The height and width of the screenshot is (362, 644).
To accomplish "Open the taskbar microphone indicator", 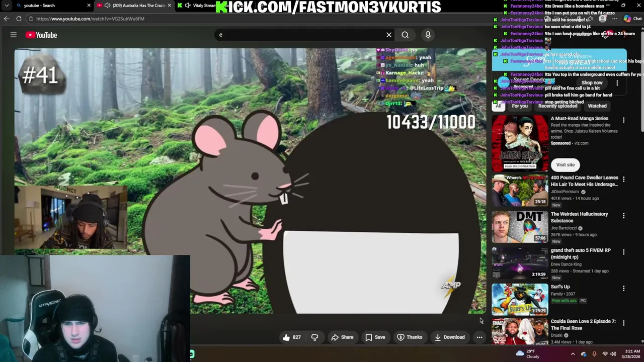I will [x=594, y=354].
